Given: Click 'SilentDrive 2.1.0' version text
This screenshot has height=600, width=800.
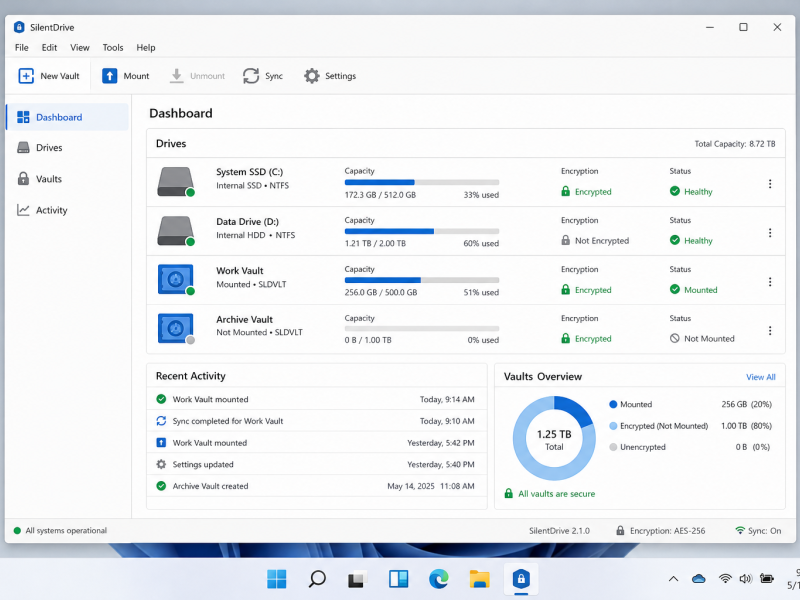Looking at the screenshot, I should pos(559,531).
